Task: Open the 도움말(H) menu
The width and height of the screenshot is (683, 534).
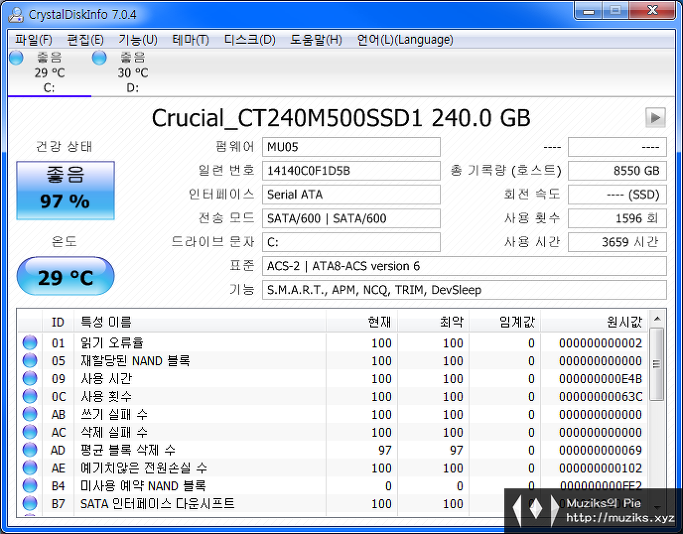Action: [316, 40]
